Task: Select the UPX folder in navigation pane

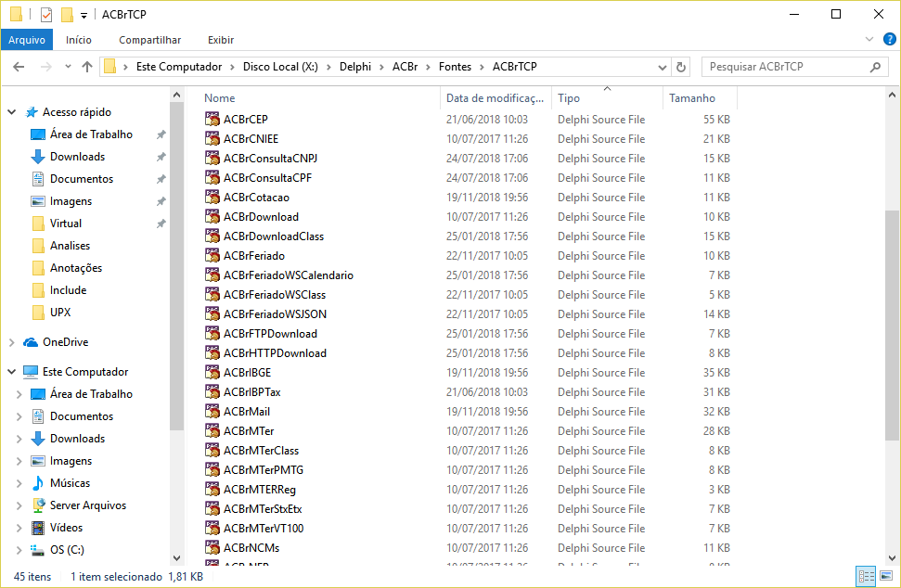Action: click(x=59, y=313)
